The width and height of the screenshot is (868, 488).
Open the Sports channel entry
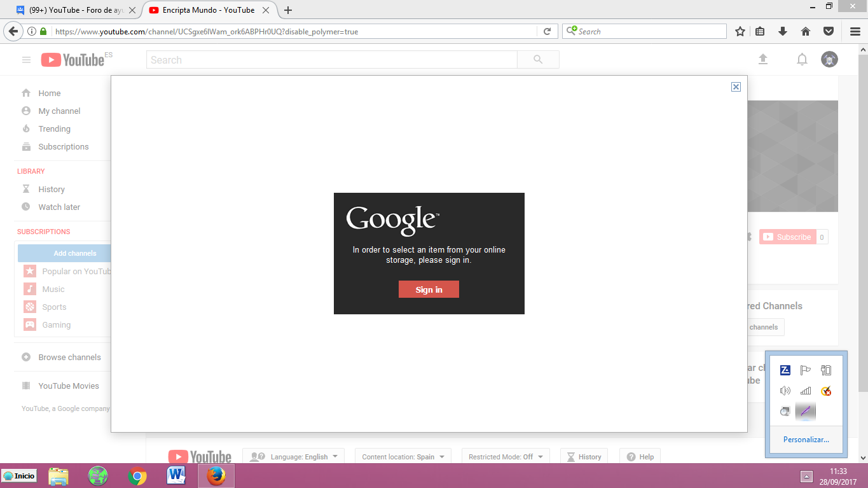click(x=54, y=307)
